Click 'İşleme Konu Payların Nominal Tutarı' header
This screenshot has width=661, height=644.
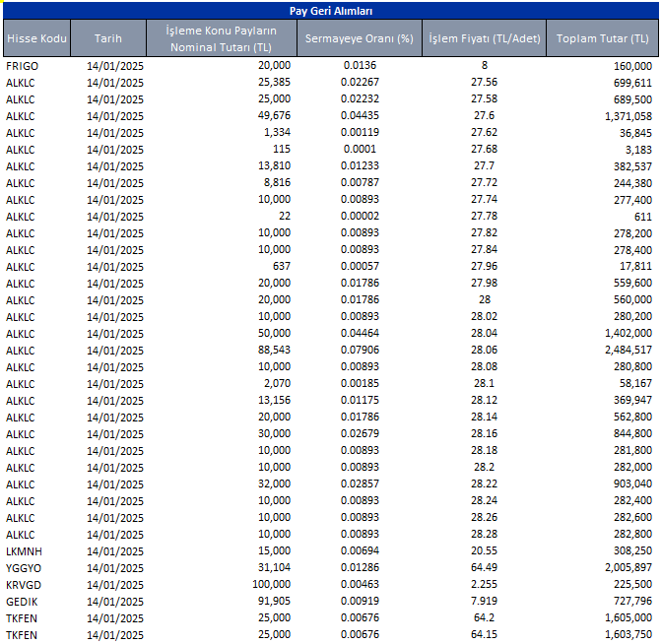[221, 38]
